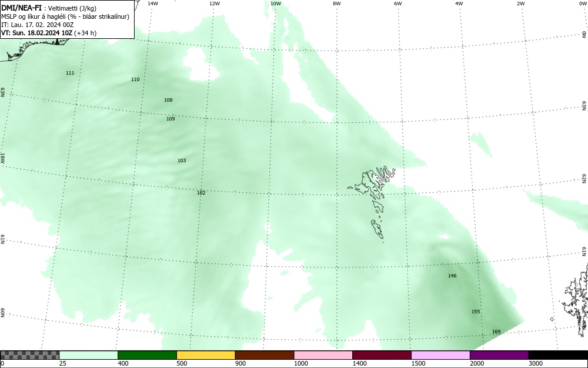The height and width of the screenshot is (368, 588).
Task: Click the light green 25–400 legend swatch
Action: 89,355
